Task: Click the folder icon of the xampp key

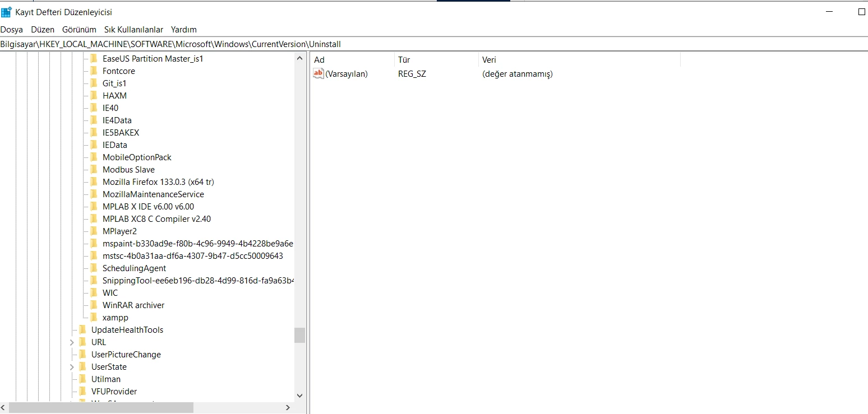Action: 94,318
